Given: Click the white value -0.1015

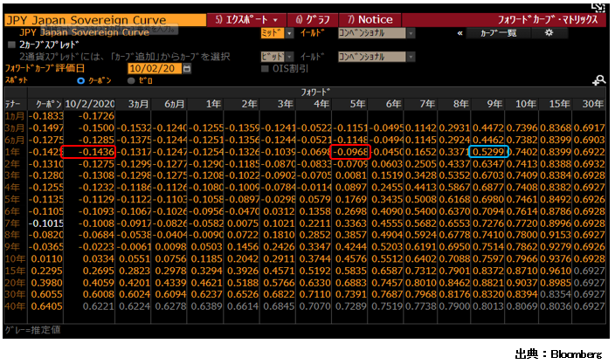Looking at the screenshot, I should click(46, 223).
